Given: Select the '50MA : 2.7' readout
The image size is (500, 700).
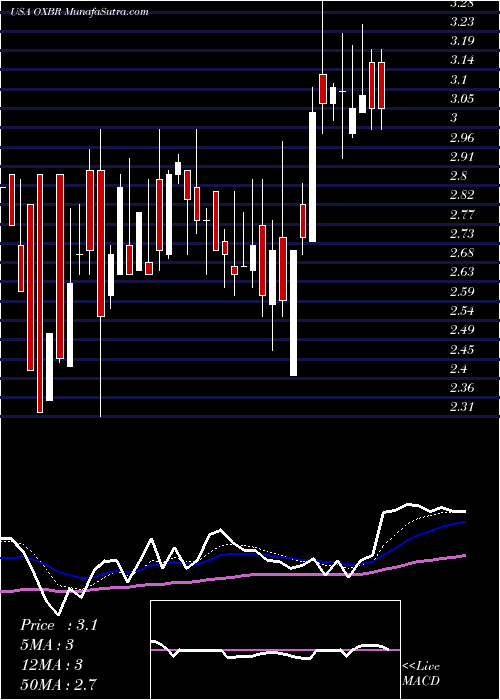Looking at the screenshot, I should click(58, 684).
